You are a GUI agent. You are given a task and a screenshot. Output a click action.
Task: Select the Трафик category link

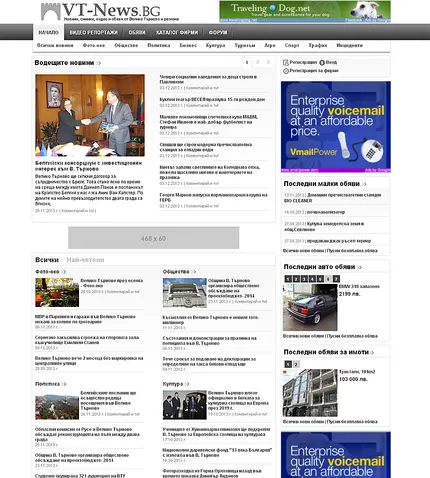(318, 45)
